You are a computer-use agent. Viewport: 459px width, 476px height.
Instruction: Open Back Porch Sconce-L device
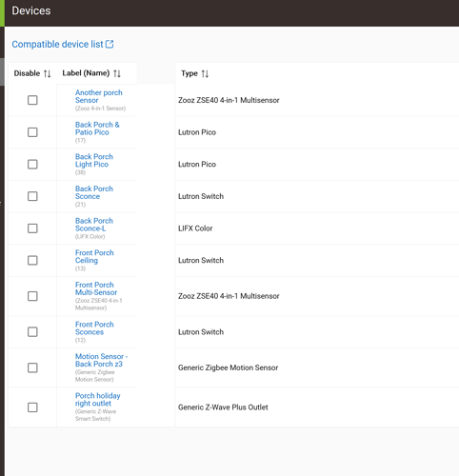pos(94,225)
